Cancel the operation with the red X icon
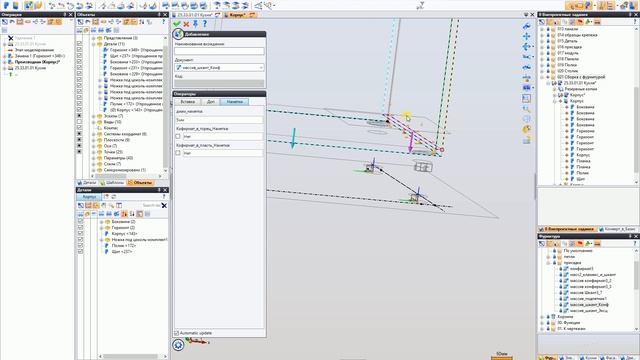 [x=186, y=24]
